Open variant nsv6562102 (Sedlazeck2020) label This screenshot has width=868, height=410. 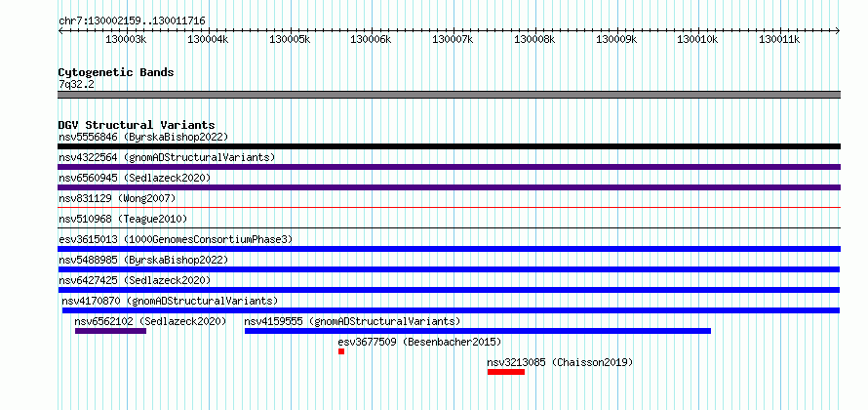[150, 321]
